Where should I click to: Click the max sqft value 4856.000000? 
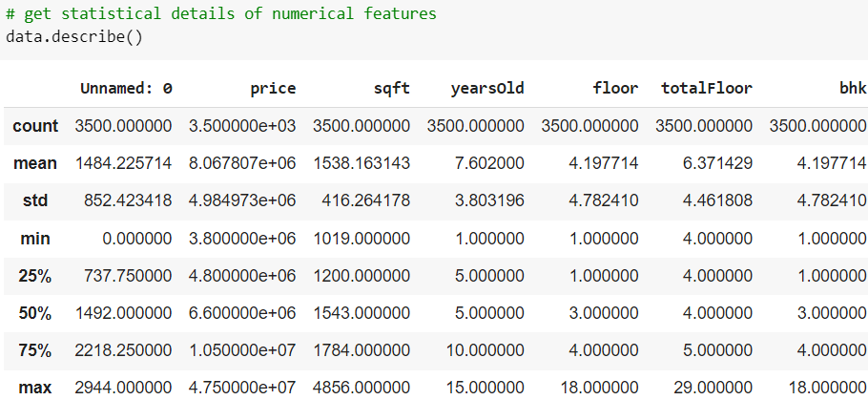click(362, 388)
